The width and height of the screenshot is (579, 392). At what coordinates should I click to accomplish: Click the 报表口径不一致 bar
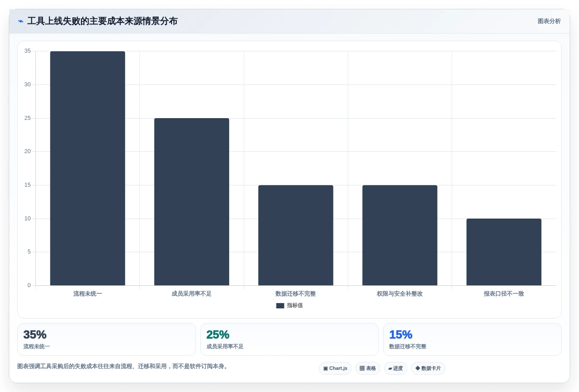504,252
